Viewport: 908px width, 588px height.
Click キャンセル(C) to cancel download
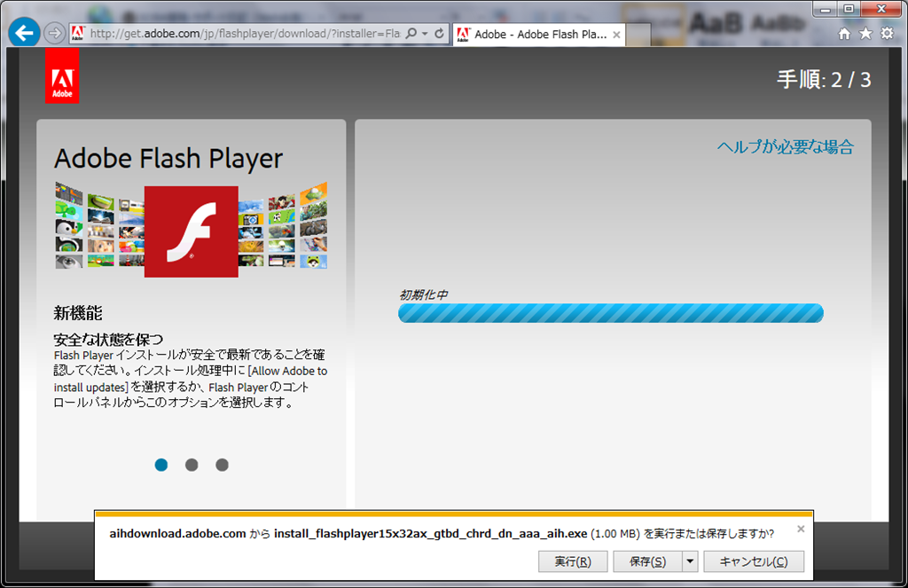coord(754,561)
